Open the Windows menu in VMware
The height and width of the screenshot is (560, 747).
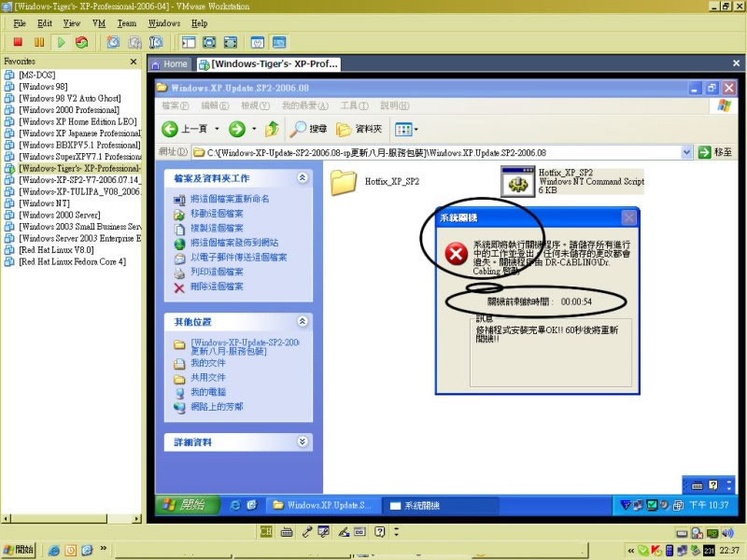[164, 22]
